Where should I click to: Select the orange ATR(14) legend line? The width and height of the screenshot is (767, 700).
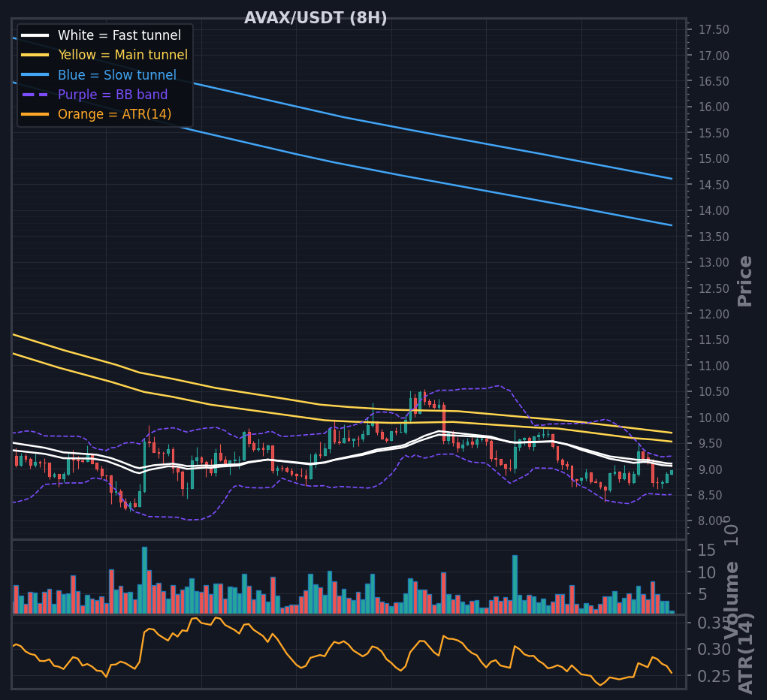click(x=35, y=114)
